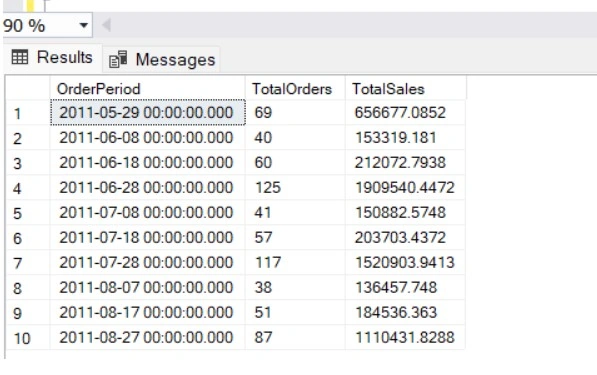
Task: Open the 90 % zoom dropdown
Action: click(x=83, y=26)
